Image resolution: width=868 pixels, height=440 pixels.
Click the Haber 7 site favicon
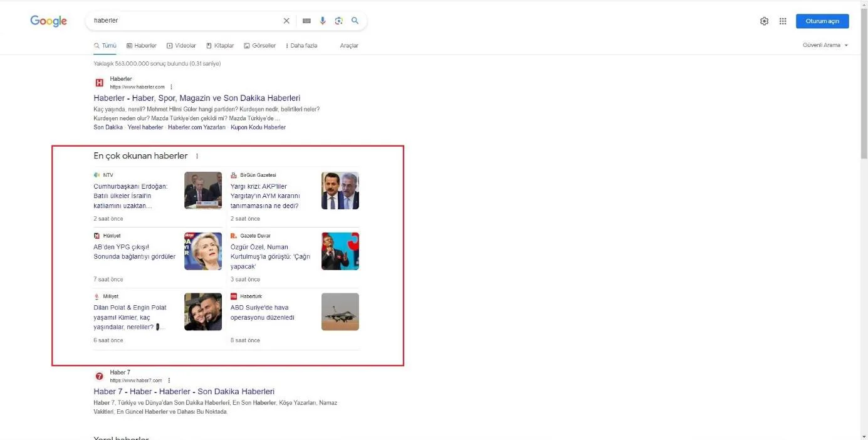click(99, 376)
